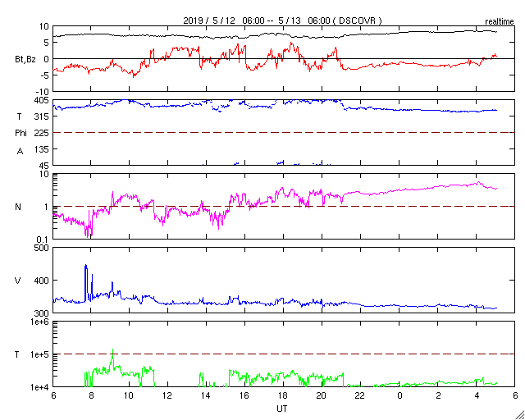Click the window resize grip at bottom-right corner
The height and width of the screenshot is (420, 525).
(x=520, y=415)
